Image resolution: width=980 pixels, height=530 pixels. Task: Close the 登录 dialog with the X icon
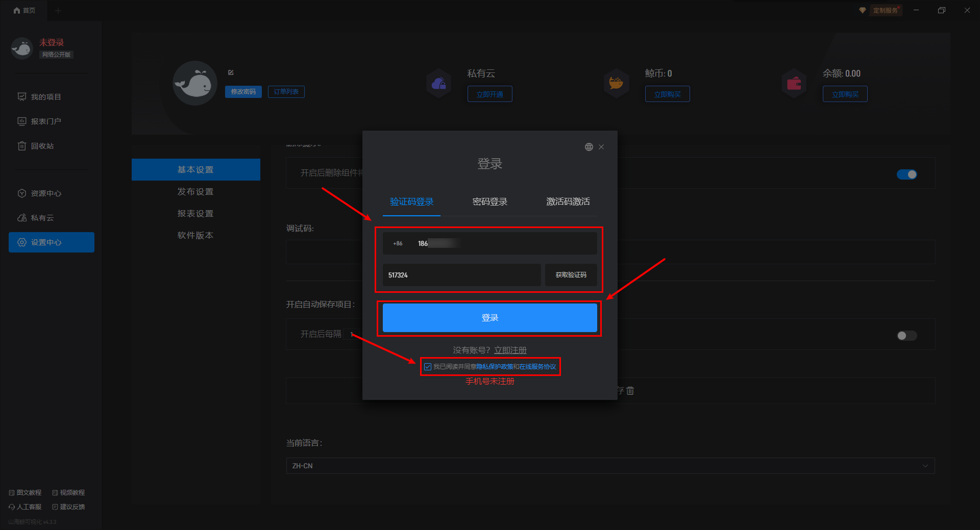(601, 147)
